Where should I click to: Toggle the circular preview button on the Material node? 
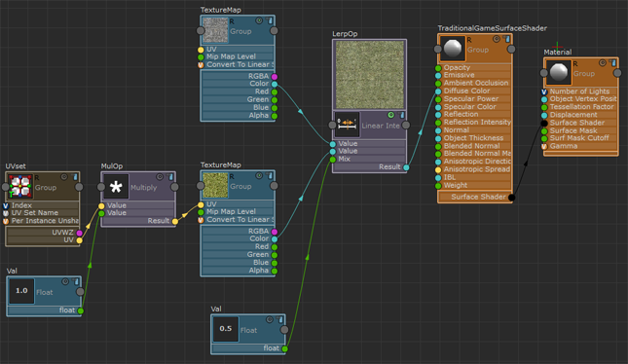click(x=603, y=63)
